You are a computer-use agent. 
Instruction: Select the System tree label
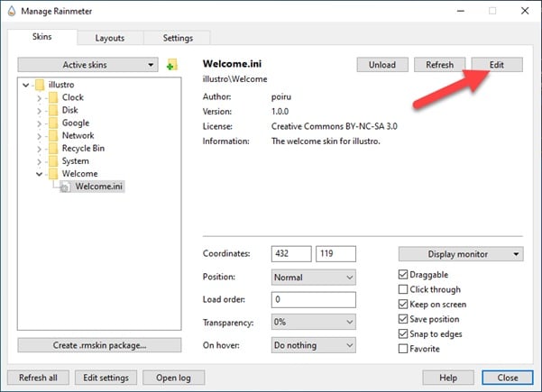[x=76, y=161]
